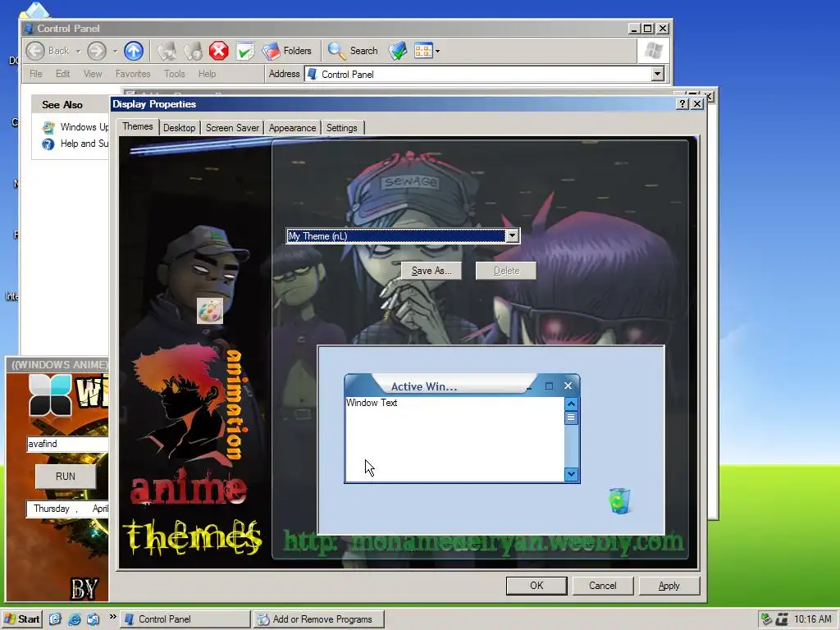This screenshot has height=630, width=840.
Task: Click the Thursday date field in Windows Anime
Action: pyautogui.click(x=67, y=509)
